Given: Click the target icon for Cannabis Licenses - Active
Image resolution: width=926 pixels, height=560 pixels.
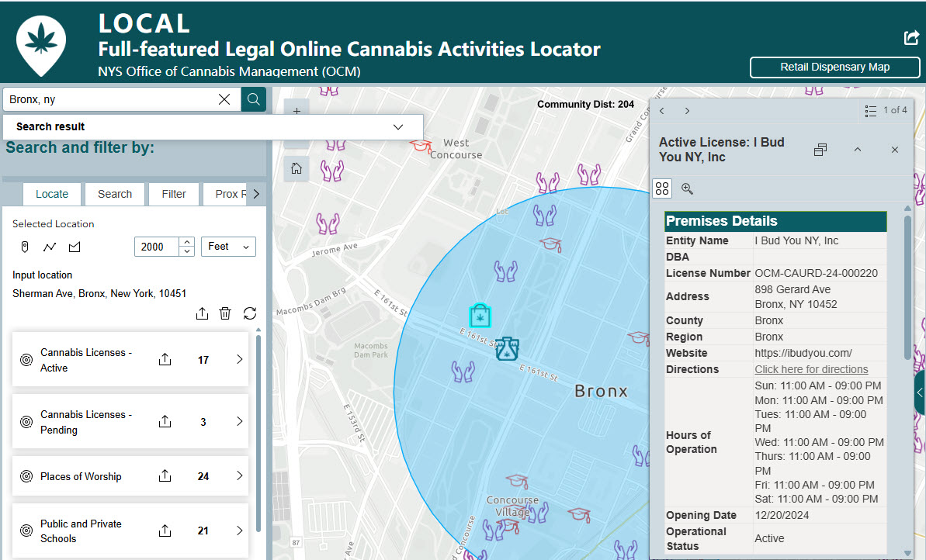Looking at the screenshot, I should pos(26,360).
